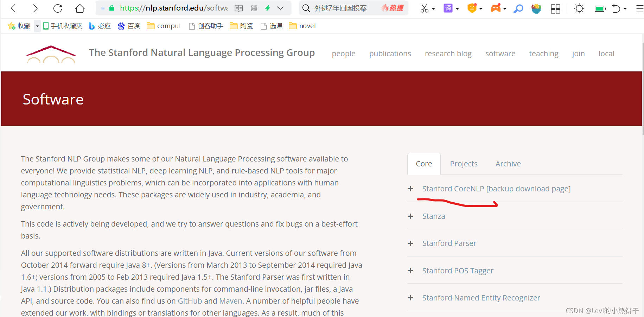
Task: Open the 'compu' bookmark folder
Action: click(x=164, y=26)
